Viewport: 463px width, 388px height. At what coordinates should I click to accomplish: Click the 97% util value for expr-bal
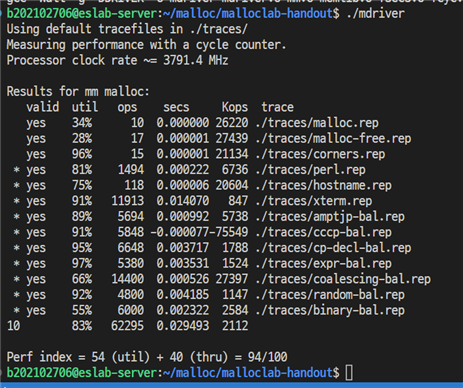pyautogui.click(x=82, y=264)
